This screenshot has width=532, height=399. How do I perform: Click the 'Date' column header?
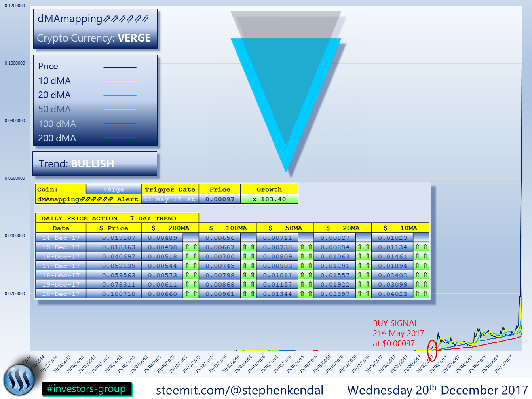pos(61,228)
